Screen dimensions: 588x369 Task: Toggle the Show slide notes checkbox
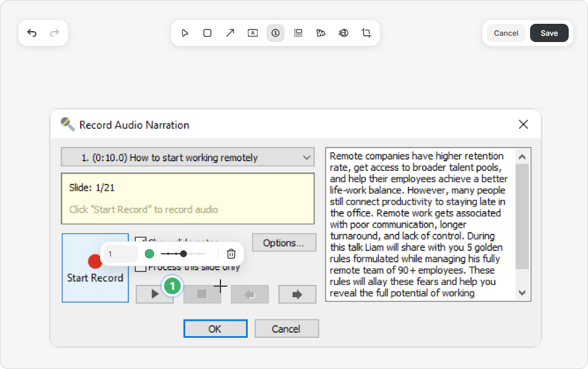140,240
